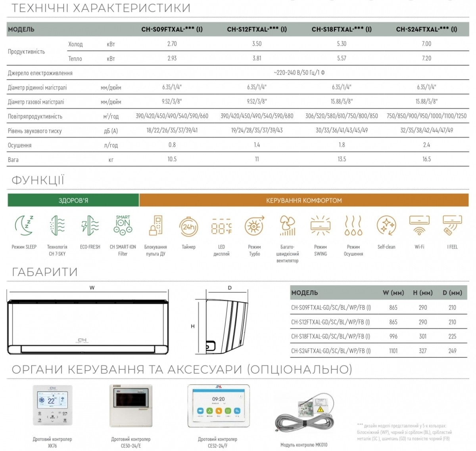
Task: Select the CH SMART-ION Filter icon
Action: click(123, 225)
